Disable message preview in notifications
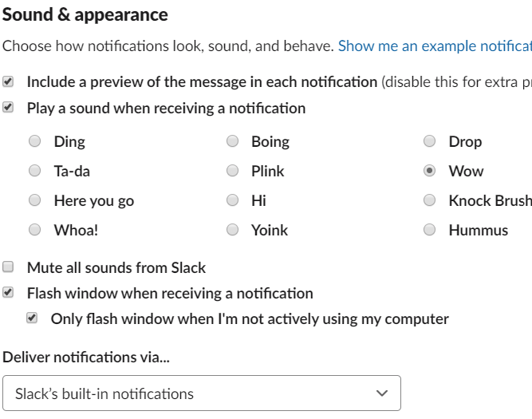The width and height of the screenshot is (532, 419). click(9, 81)
